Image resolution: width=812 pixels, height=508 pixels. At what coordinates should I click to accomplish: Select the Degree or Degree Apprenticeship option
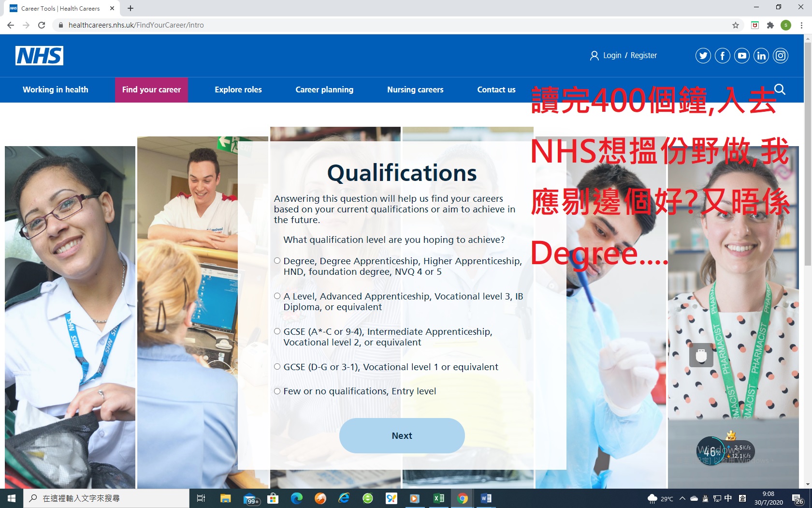pyautogui.click(x=277, y=261)
